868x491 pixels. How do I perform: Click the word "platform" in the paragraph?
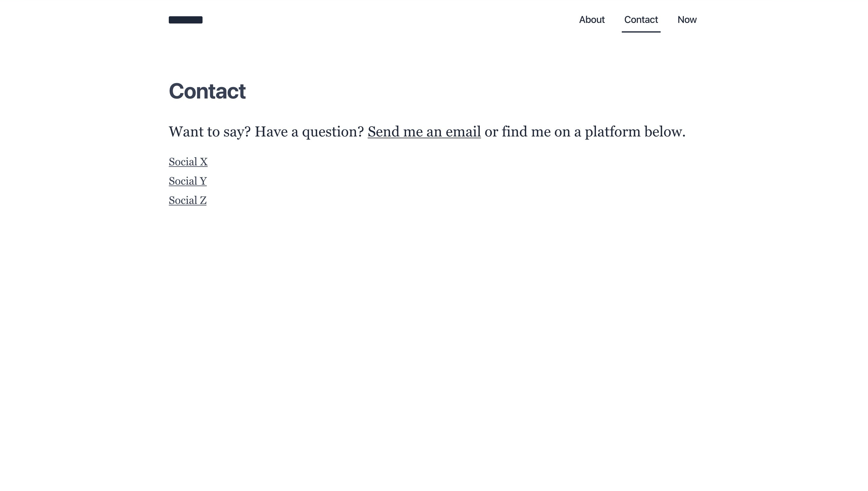pos(613,132)
